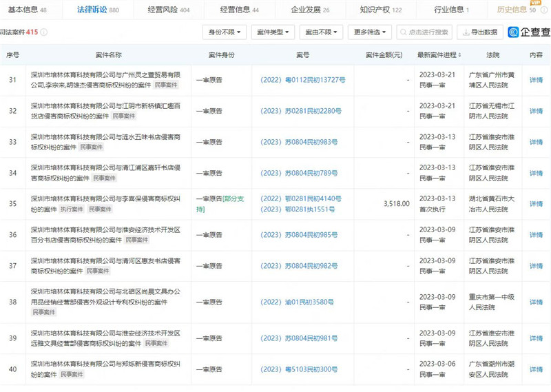Viewport: 551px width, 392px height.
Task: Open case number (2023)粤5103民初300号
Action: click(299, 369)
